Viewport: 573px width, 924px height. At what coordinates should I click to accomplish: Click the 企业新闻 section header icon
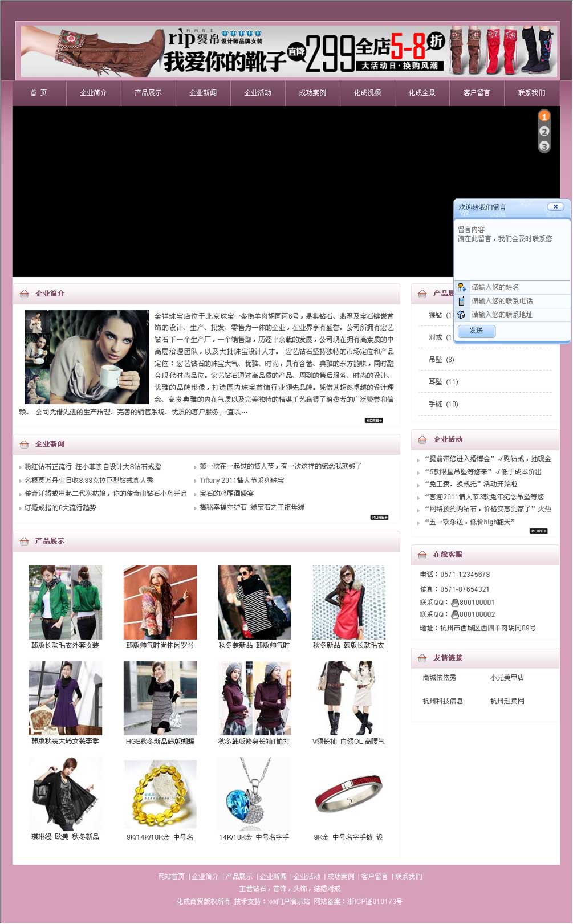[24, 445]
